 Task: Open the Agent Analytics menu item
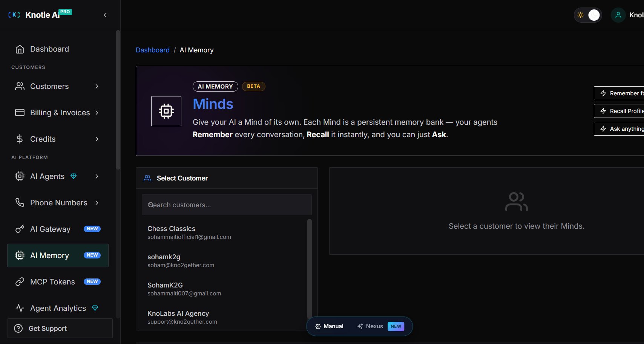click(x=58, y=308)
